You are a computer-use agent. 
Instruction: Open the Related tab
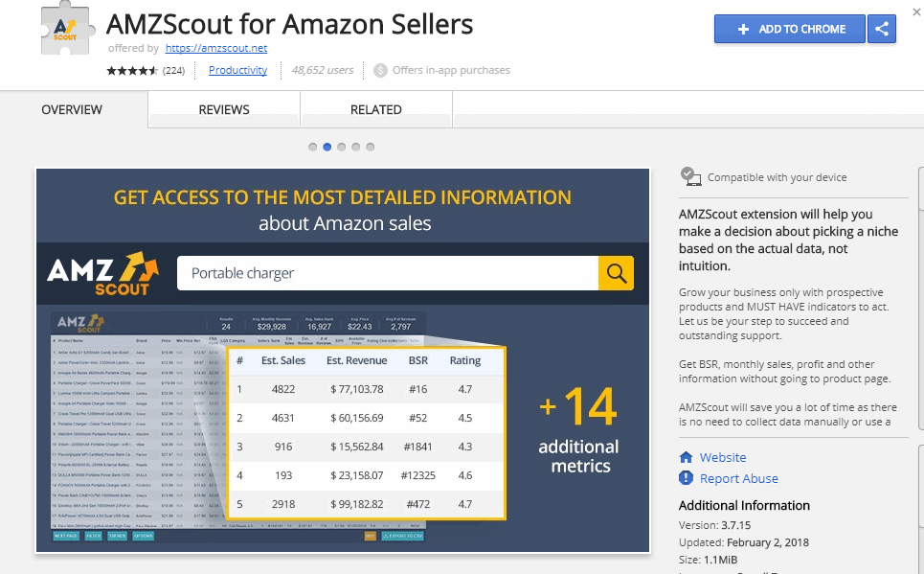[x=376, y=110]
